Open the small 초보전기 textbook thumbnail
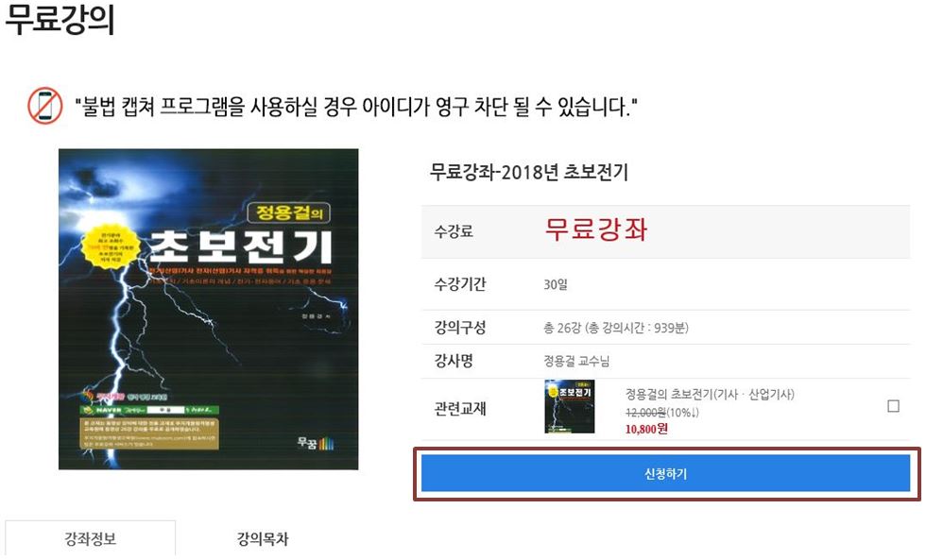 [569, 407]
